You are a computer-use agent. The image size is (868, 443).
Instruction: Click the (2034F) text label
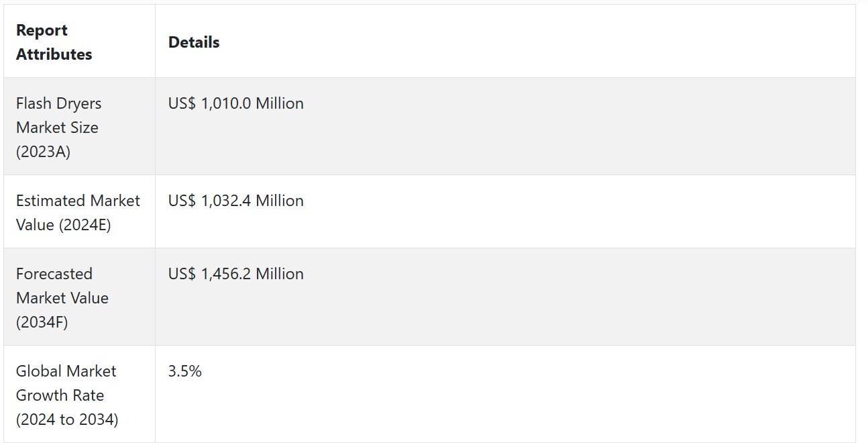42,322
